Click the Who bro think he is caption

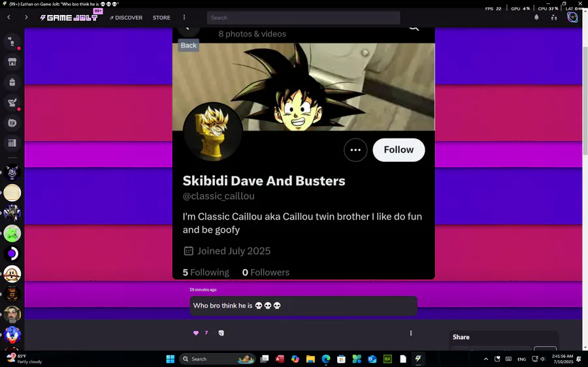[237, 306]
